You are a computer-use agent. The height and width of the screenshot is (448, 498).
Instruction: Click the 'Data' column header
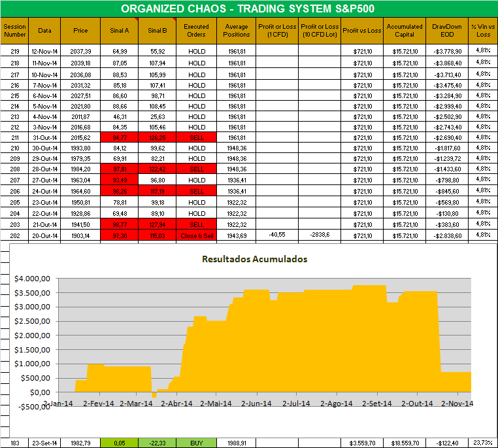tap(44, 31)
